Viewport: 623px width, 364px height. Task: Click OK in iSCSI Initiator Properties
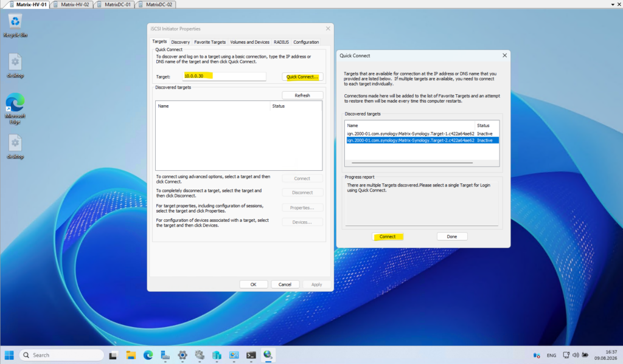[253, 284]
